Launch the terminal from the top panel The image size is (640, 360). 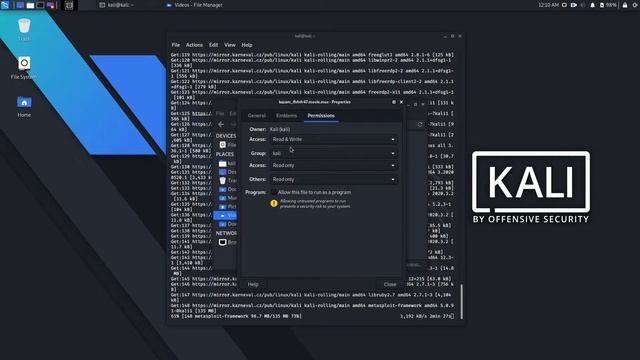point(40,5)
